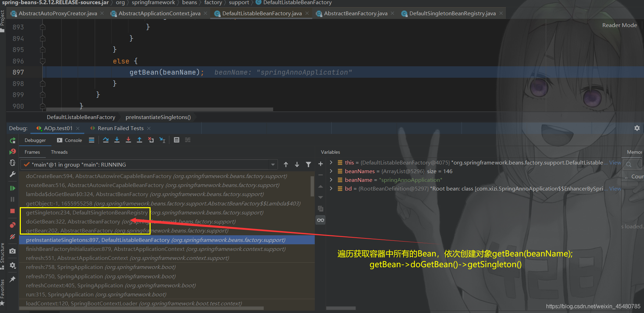Click Reader Mode label in editor
Screen dimensions: 644x313
tap(619, 25)
